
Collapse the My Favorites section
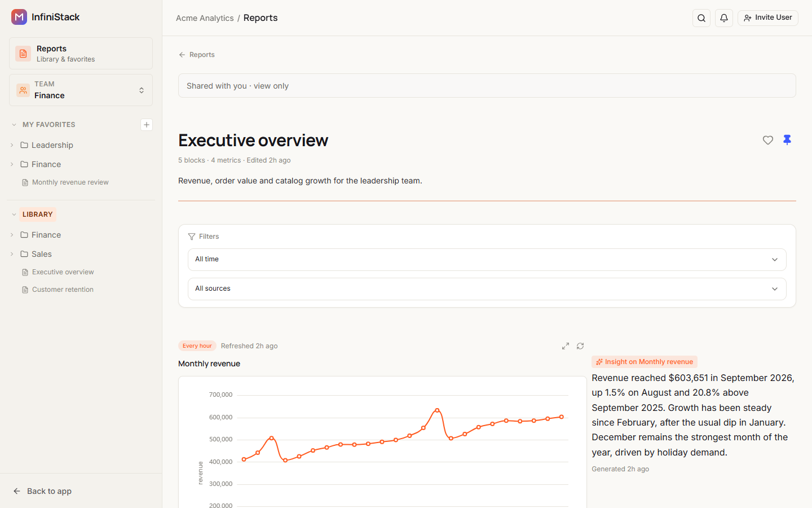click(14, 125)
